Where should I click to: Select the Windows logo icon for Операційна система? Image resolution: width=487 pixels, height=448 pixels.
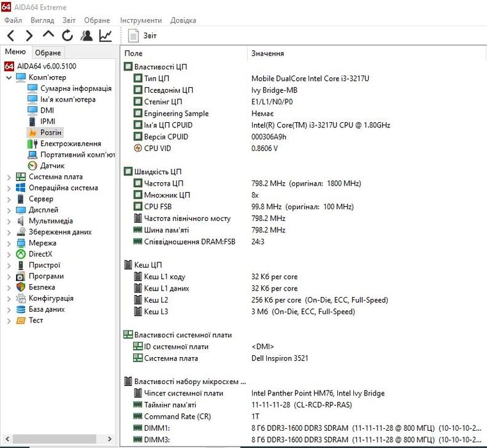tap(21, 188)
